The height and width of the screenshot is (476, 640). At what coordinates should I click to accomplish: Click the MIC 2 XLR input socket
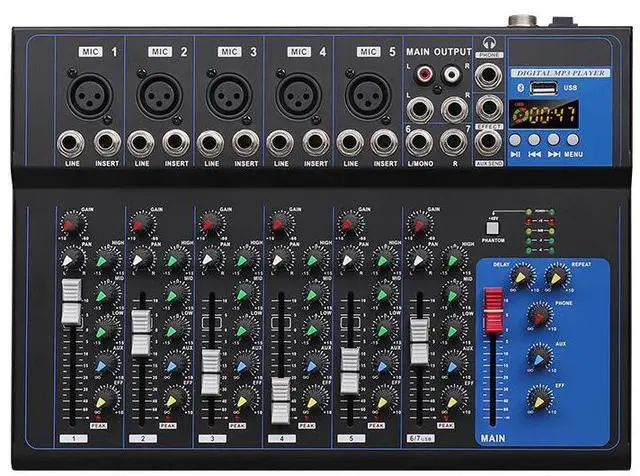(160, 96)
